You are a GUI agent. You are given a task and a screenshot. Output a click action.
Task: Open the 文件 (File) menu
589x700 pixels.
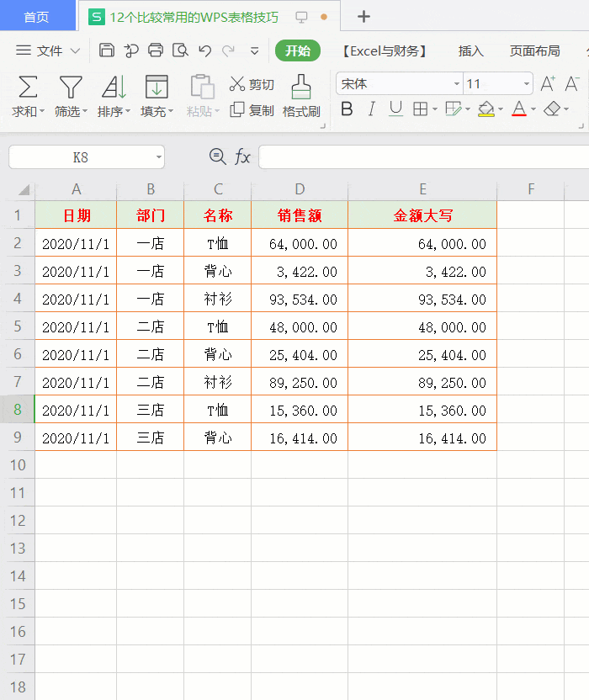pos(49,50)
